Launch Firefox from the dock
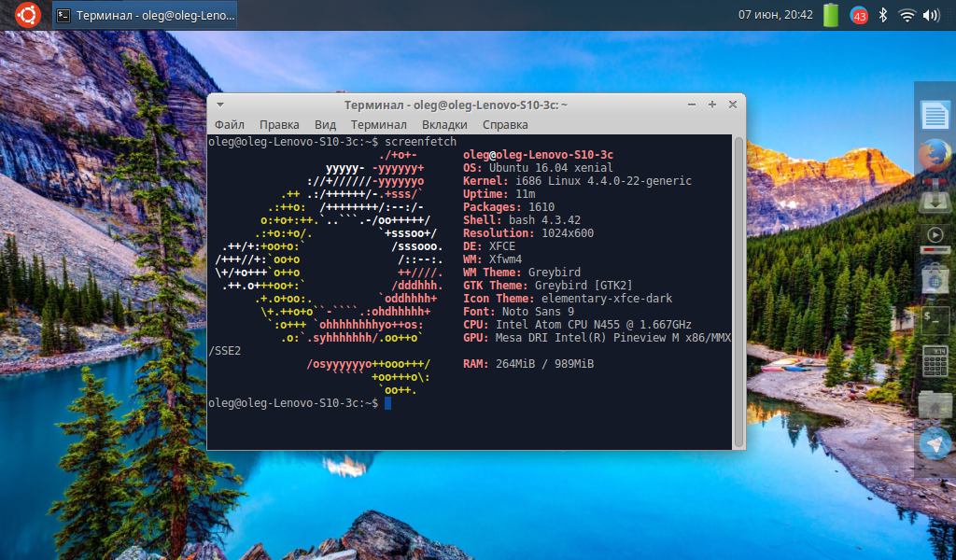Screen dimensions: 956x560 click(x=935, y=155)
